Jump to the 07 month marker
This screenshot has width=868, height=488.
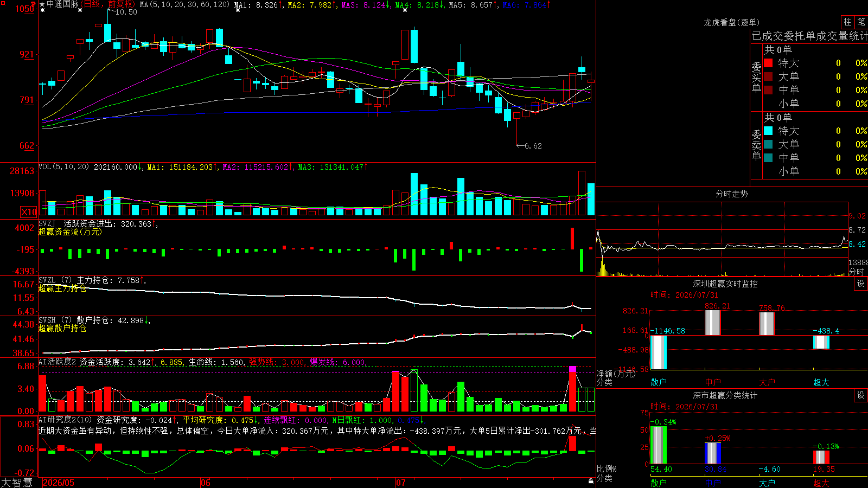coord(401,483)
